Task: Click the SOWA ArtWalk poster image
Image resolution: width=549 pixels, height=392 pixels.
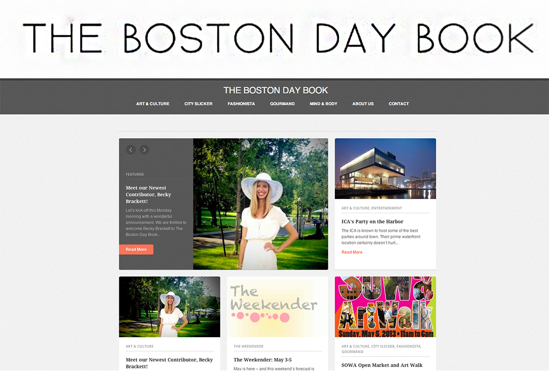Action: coord(385,307)
